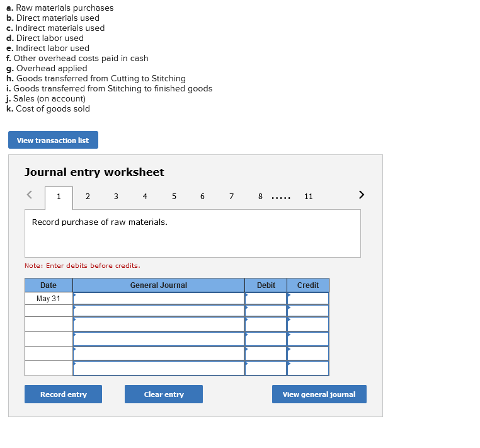Click Debit cell in May 31 row
The width and height of the screenshot is (480, 448).
(266, 299)
